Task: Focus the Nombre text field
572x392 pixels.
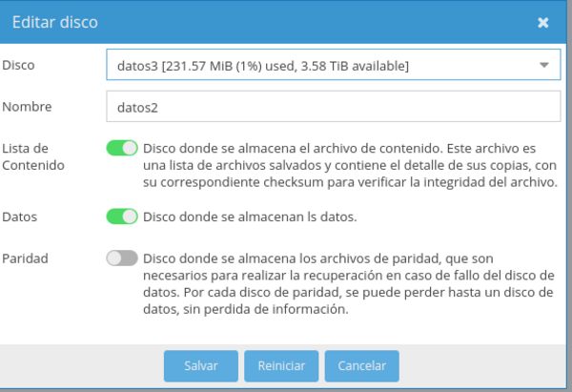Action: tap(332, 107)
